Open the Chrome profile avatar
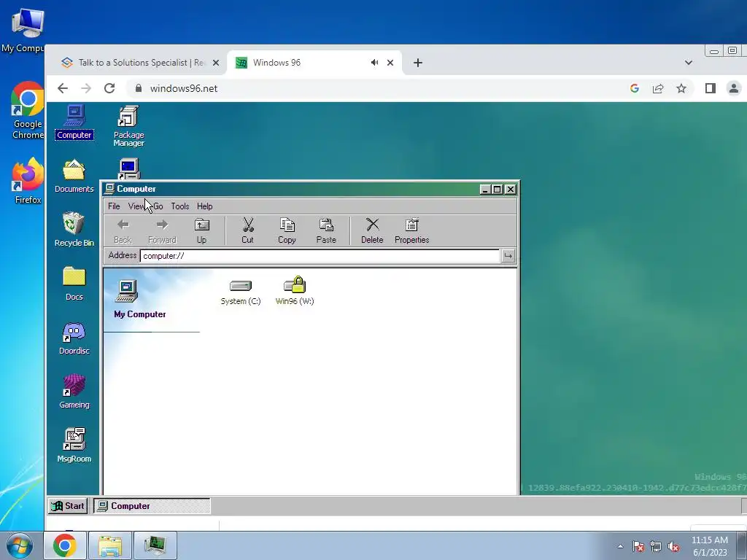The height and width of the screenshot is (560, 747). pyautogui.click(x=734, y=88)
